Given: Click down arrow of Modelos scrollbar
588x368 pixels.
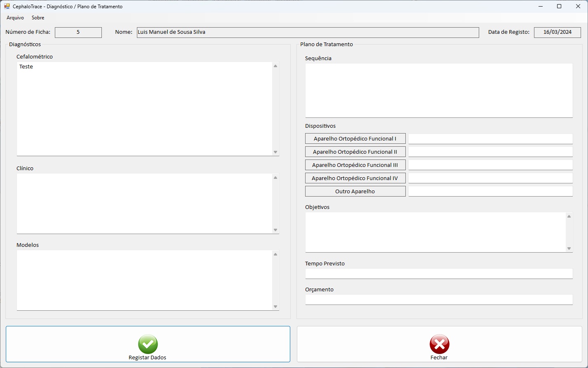Looking at the screenshot, I should [275, 307].
